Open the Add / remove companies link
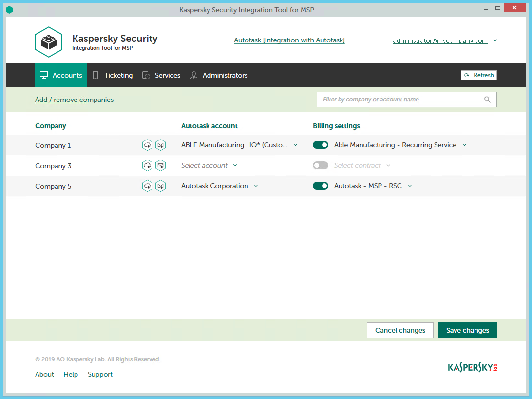532x399 pixels. click(x=74, y=100)
